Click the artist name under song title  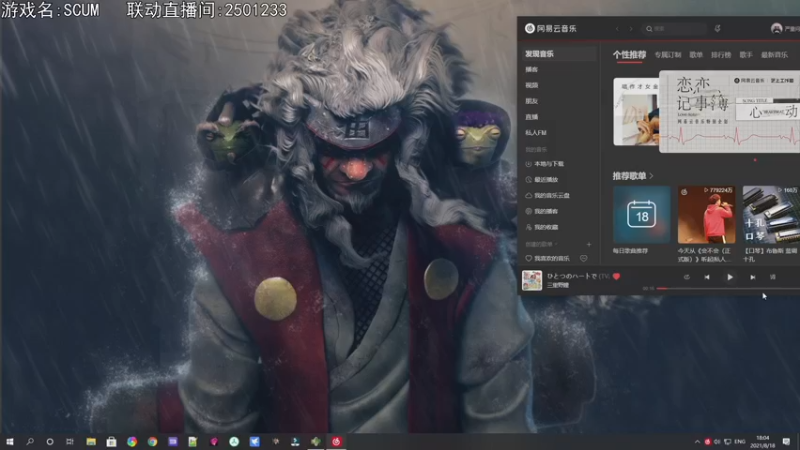click(558, 285)
